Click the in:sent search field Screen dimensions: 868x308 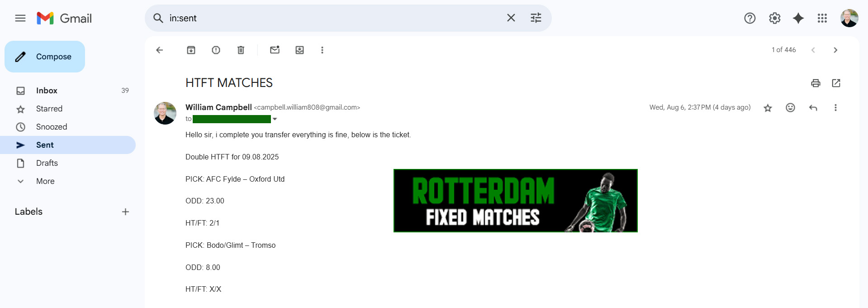pos(335,18)
